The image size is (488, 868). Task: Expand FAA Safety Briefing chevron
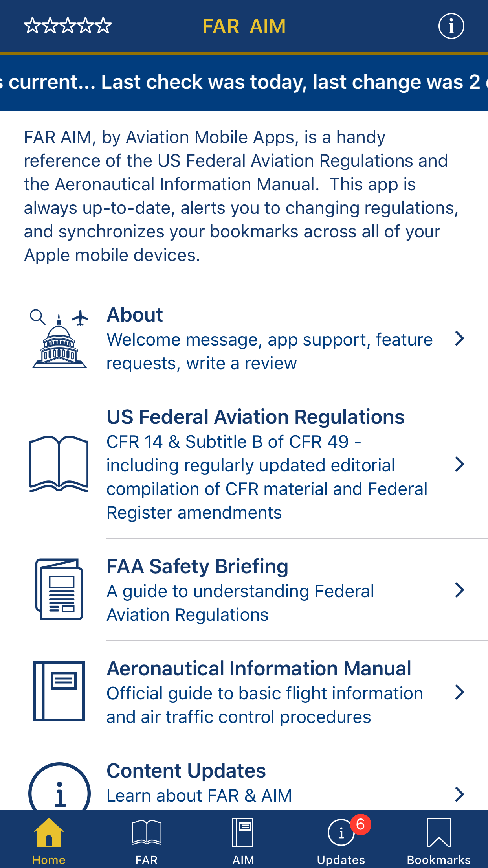(x=459, y=590)
